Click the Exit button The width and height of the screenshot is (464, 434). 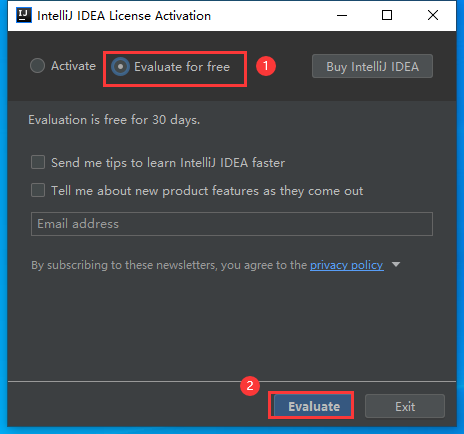point(405,406)
